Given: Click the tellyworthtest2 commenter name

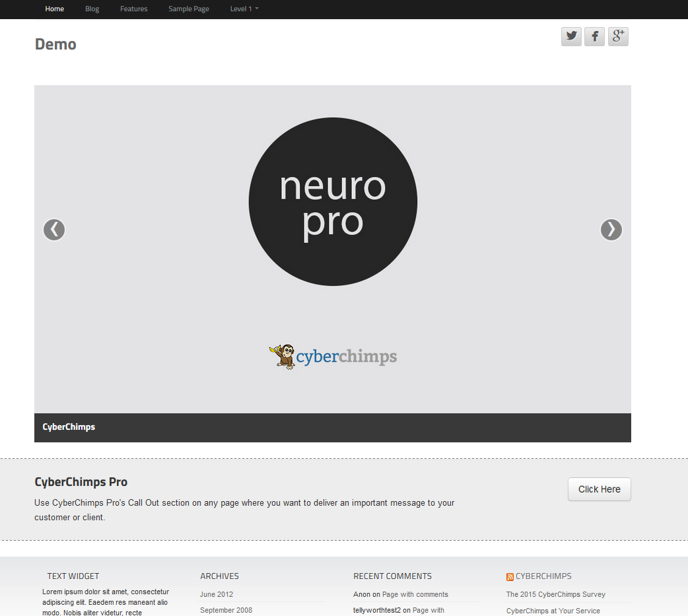Looking at the screenshot, I should coord(377,610).
